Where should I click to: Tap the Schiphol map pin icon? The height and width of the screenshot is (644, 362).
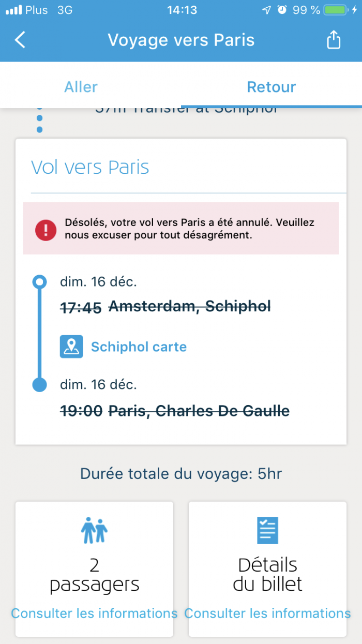(71, 347)
